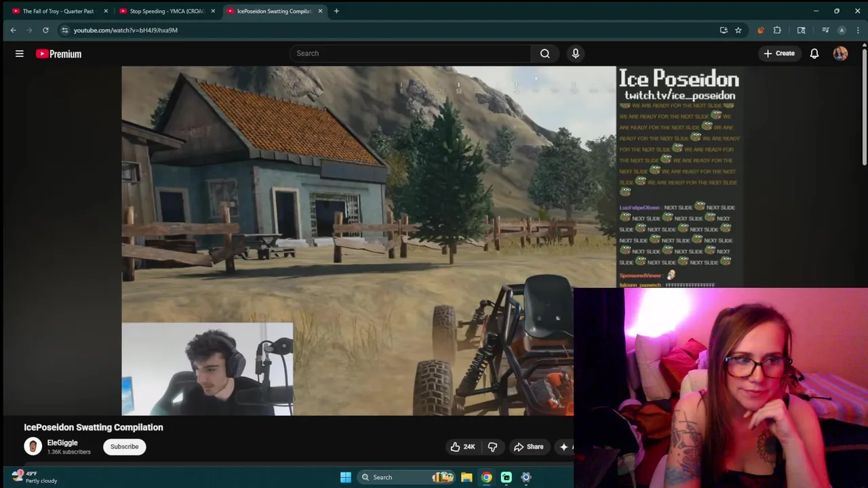Click the page vertical scrollbar thumb
The width and height of the screenshot is (868, 488).
coord(865,106)
